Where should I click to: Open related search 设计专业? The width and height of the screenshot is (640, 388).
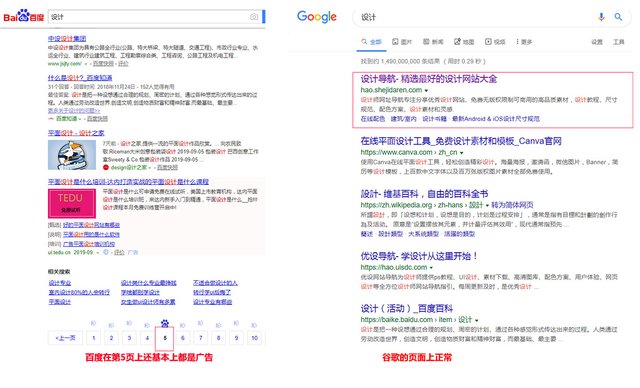coord(60,283)
